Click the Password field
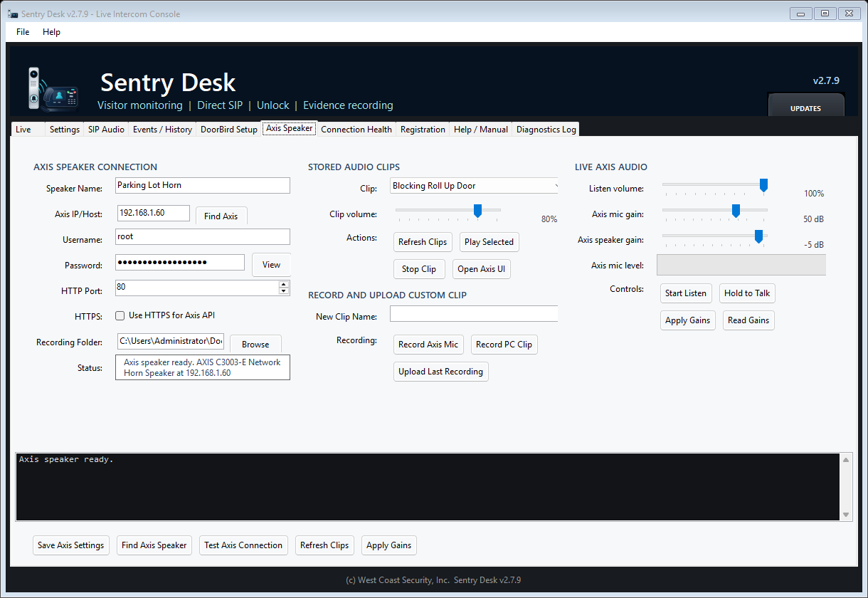This screenshot has width=868, height=598. (x=180, y=262)
